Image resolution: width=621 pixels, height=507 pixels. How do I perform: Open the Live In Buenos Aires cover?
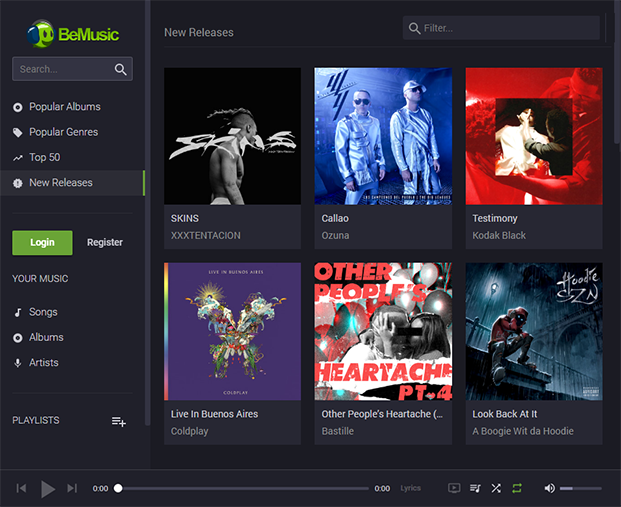232,332
